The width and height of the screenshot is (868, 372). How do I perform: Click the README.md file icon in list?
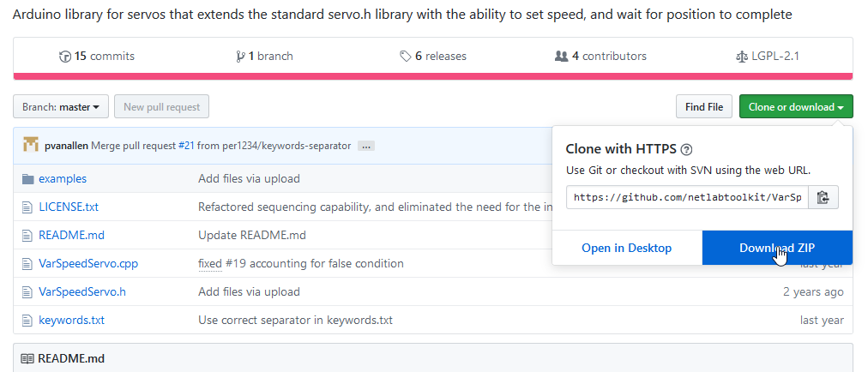point(27,235)
